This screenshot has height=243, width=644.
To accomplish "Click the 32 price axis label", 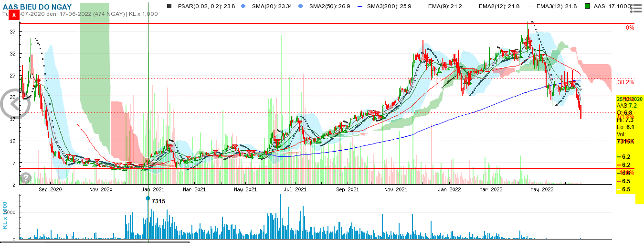I will pyautogui.click(x=13, y=54).
